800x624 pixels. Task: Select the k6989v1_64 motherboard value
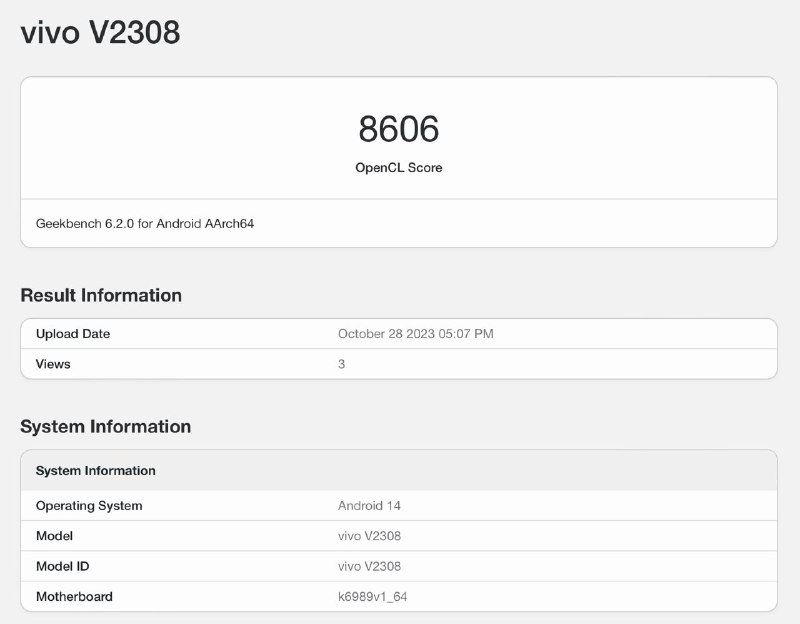[372, 596]
